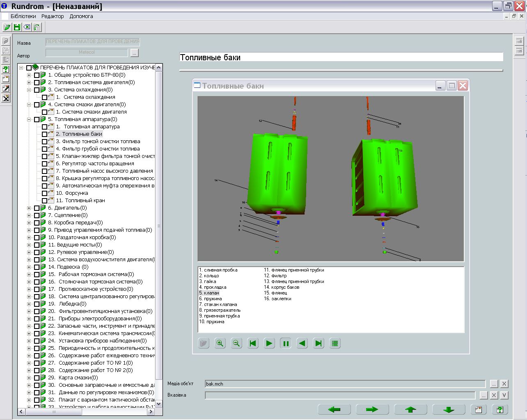Click the green down arrow button
Screen dimensions: 527x420
pos(449,409)
